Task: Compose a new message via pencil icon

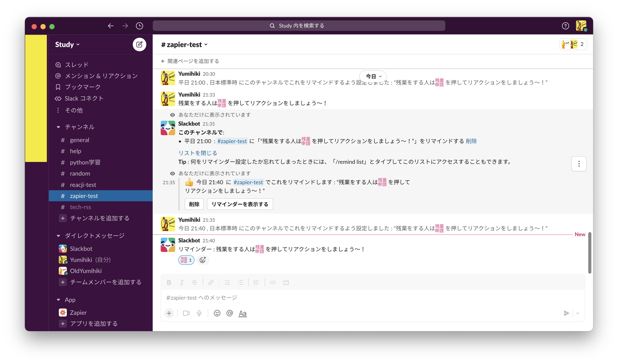Action: coord(139,44)
